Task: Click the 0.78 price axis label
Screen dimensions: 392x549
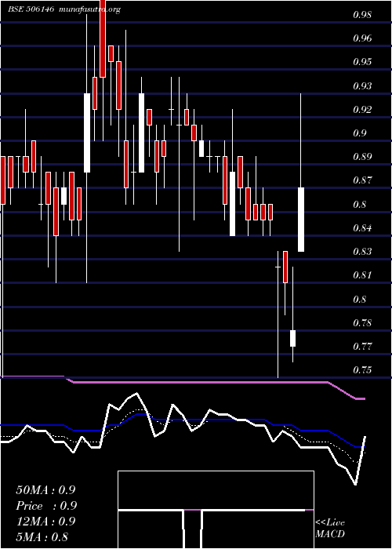Action: pos(361,323)
